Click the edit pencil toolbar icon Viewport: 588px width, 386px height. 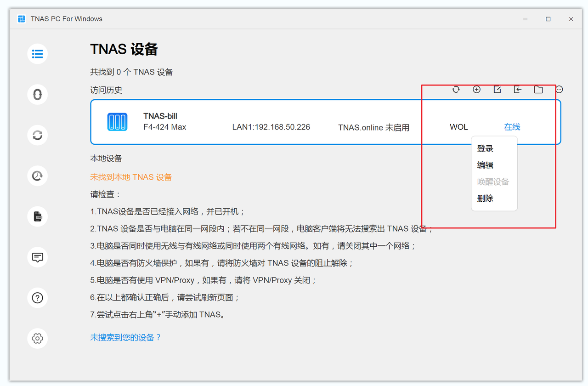tap(497, 90)
